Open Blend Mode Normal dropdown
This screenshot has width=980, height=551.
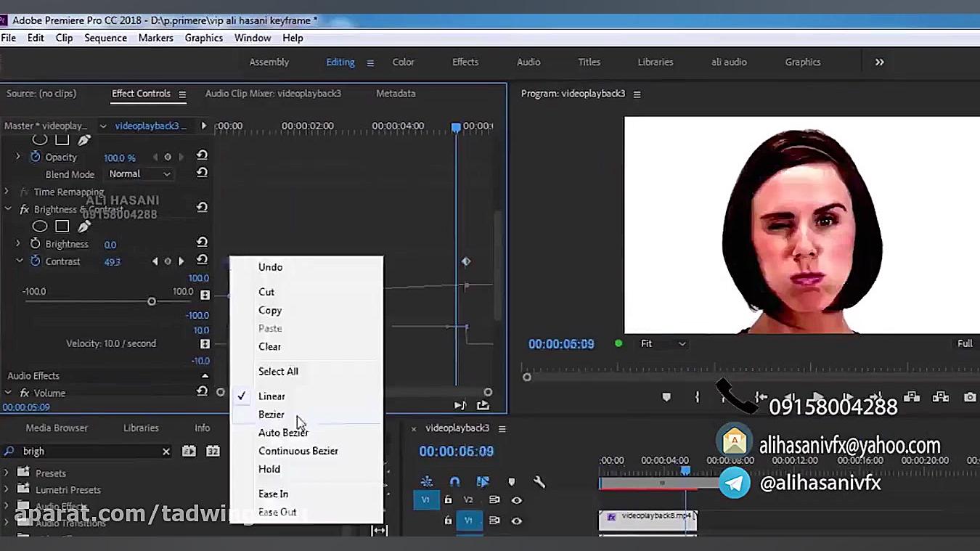pos(140,174)
